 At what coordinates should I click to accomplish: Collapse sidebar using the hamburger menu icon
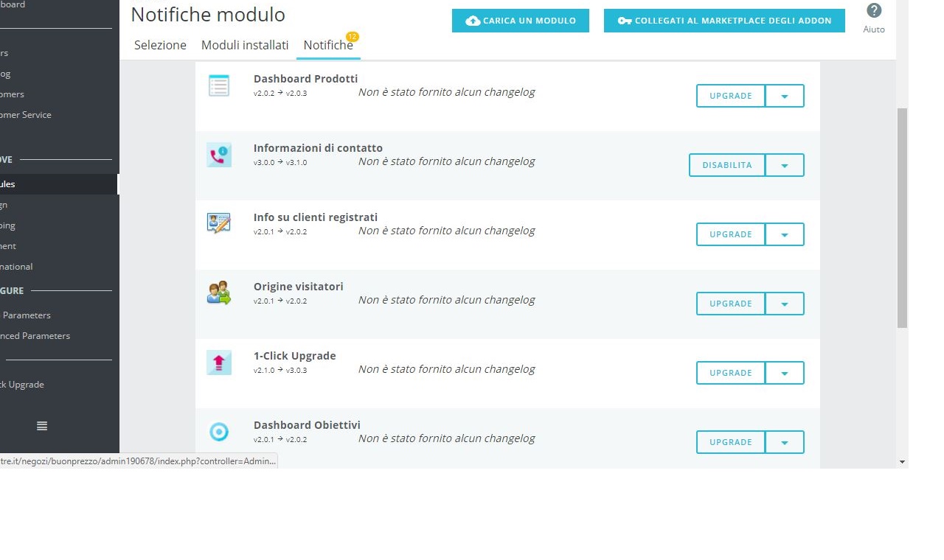[x=42, y=426]
